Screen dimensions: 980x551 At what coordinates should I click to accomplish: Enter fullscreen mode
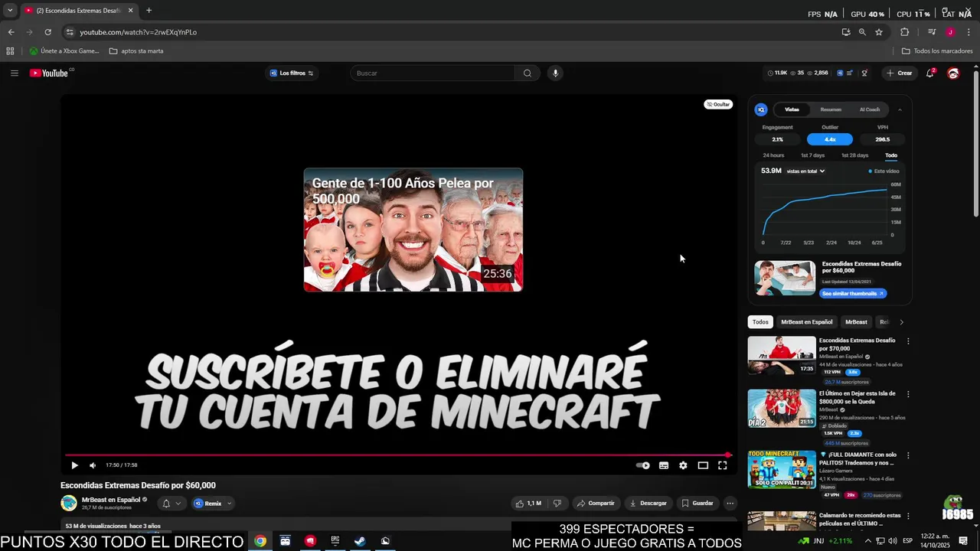point(722,465)
